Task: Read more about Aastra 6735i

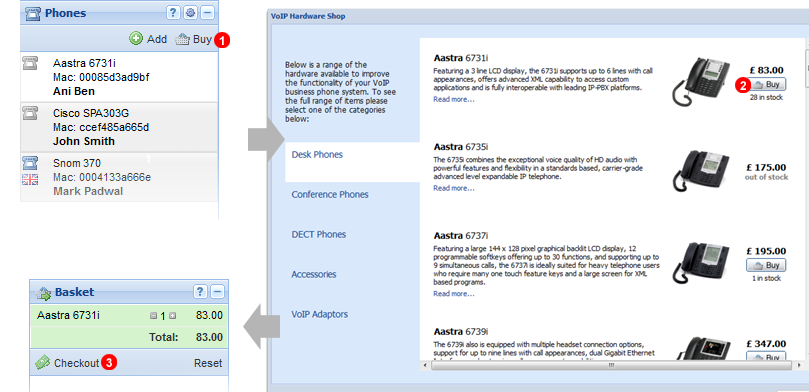Action: click(x=454, y=188)
